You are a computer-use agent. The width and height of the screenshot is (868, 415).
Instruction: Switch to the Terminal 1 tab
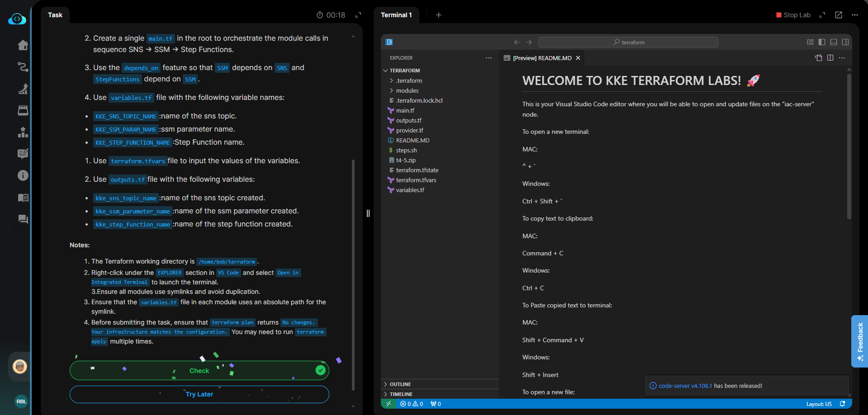[396, 15]
